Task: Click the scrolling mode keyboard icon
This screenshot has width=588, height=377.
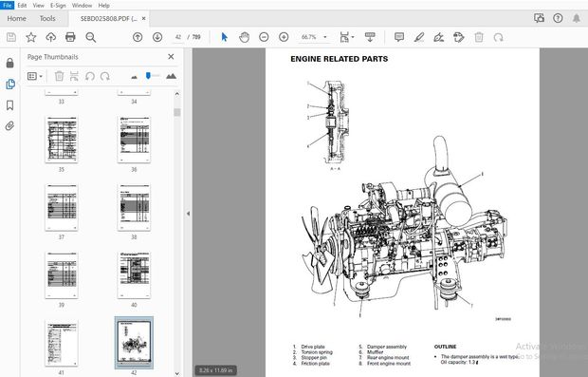Action: [x=370, y=37]
